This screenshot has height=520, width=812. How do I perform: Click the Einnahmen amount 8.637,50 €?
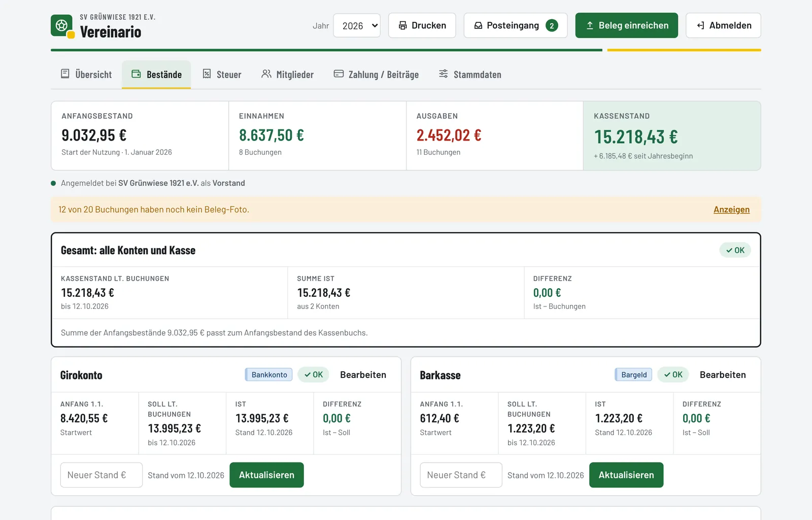pyautogui.click(x=272, y=135)
